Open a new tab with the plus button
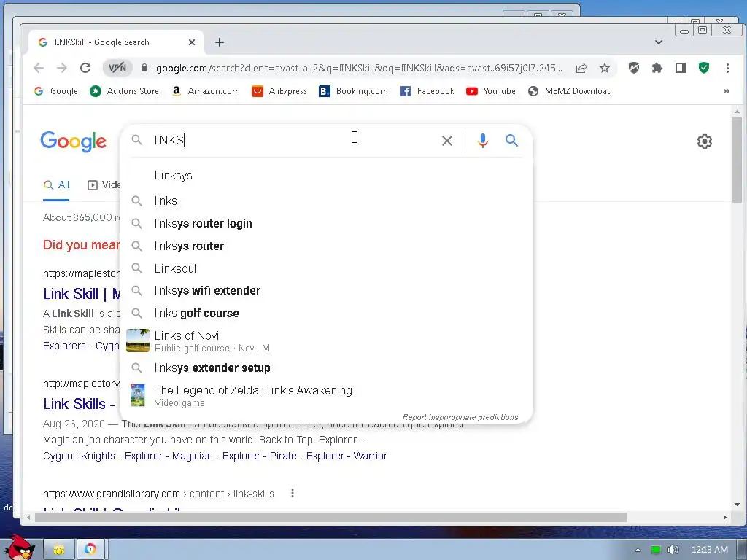 point(219,42)
